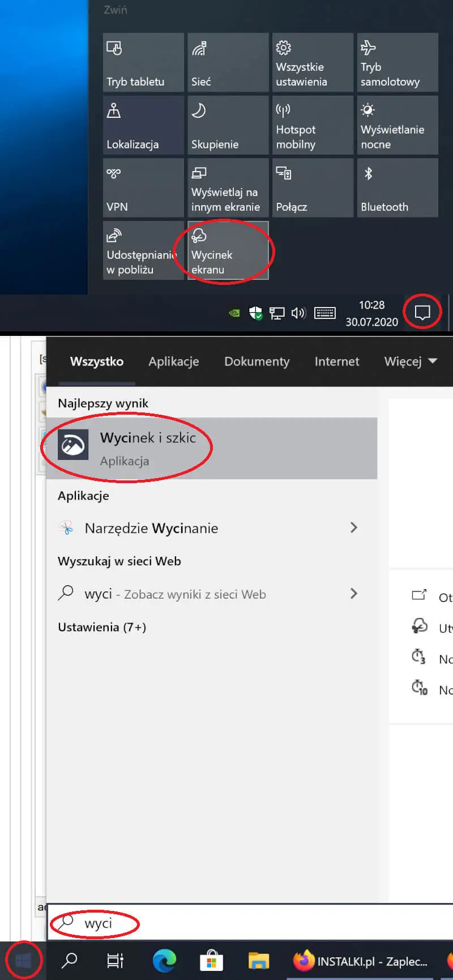Open the network tray icon
Screen dimensions: 453x980
(x=277, y=313)
